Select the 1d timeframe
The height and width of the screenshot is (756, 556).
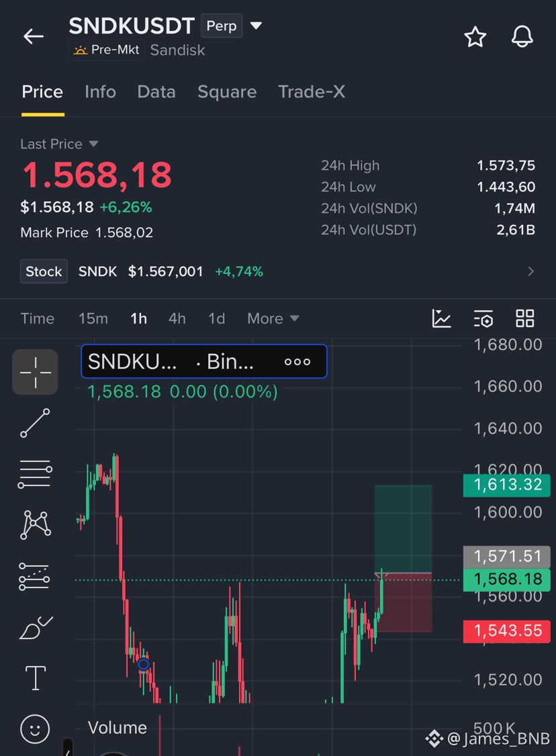point(216,319)
